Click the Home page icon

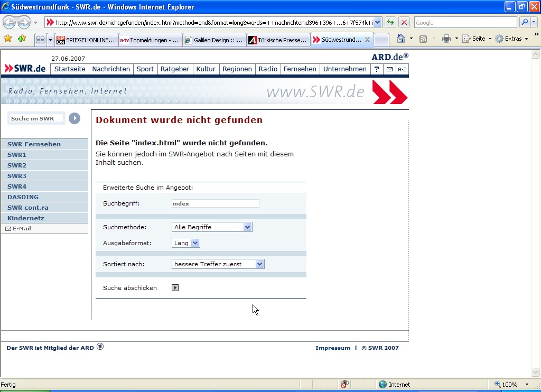[x=401, y=39]
